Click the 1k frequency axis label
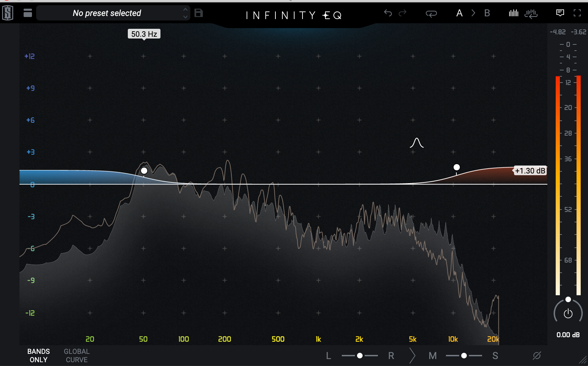Screen dimensions: 588x366 point(318,339)
